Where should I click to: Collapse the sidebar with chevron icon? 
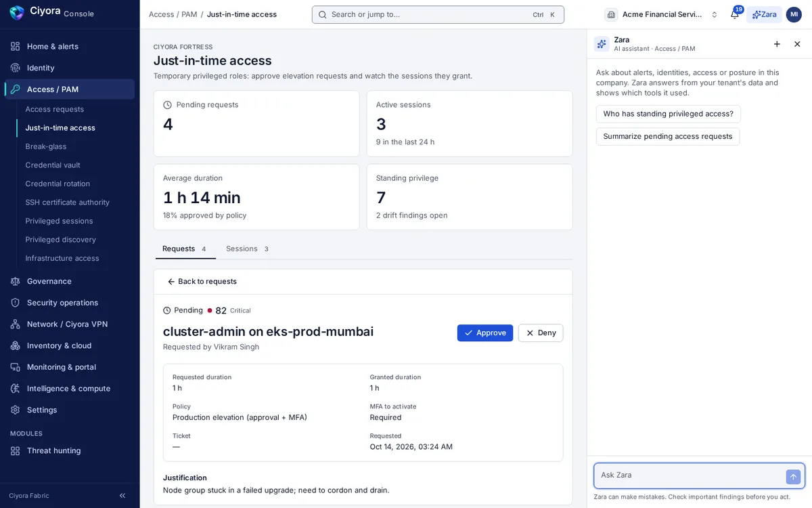(x=122, y=496)
